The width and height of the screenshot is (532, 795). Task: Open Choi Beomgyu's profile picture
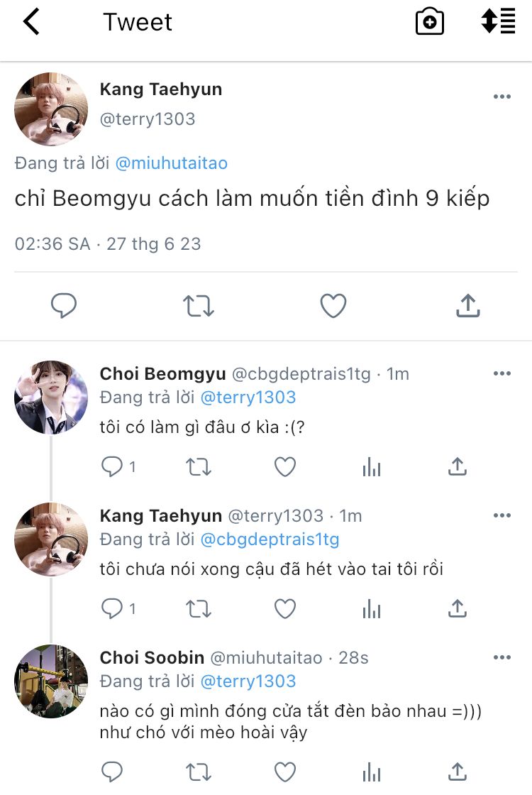(51, 397)
